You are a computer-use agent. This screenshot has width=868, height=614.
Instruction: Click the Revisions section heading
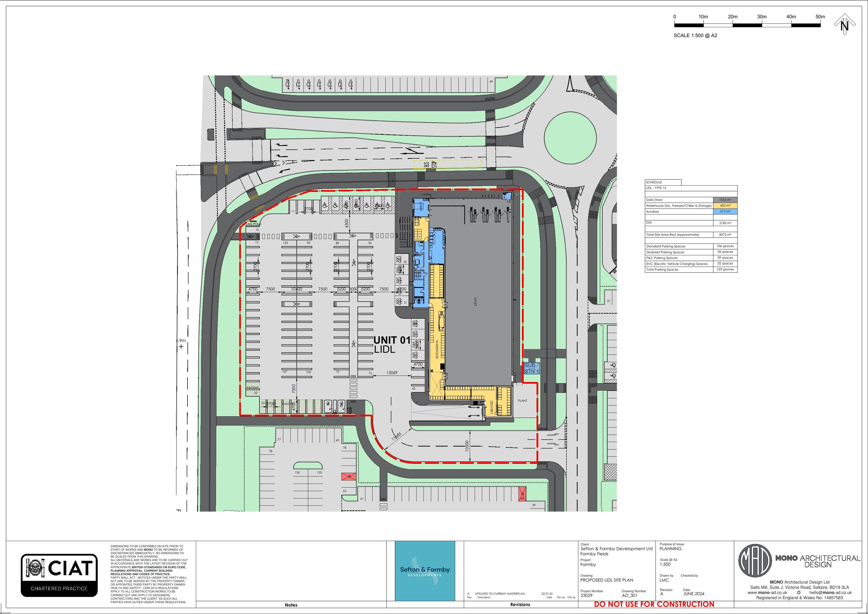(x=520, y=604)
